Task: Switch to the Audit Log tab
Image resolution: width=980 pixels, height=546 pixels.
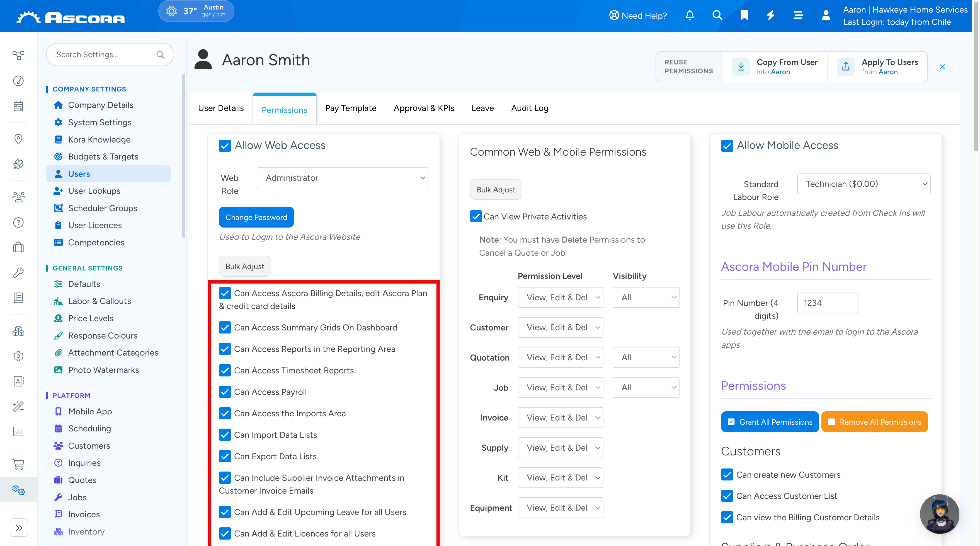Action: (530, 108)
